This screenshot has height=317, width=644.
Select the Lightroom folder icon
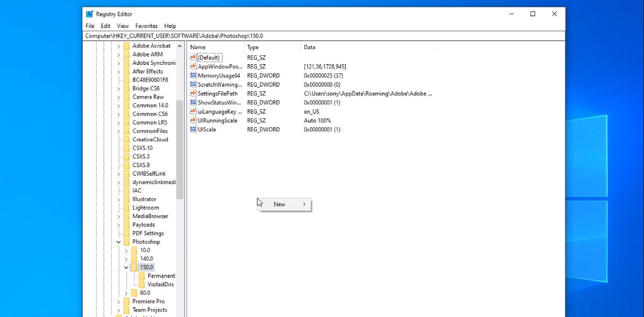click(x=126, y=207)
